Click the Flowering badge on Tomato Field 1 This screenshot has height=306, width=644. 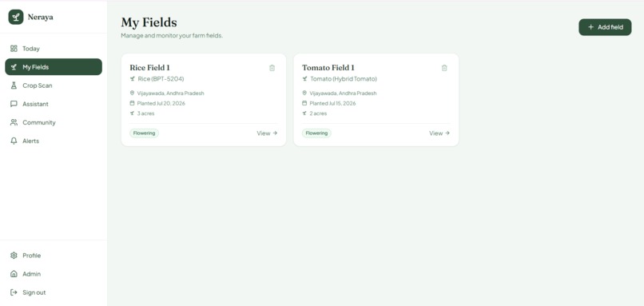[x=316, y=133]
